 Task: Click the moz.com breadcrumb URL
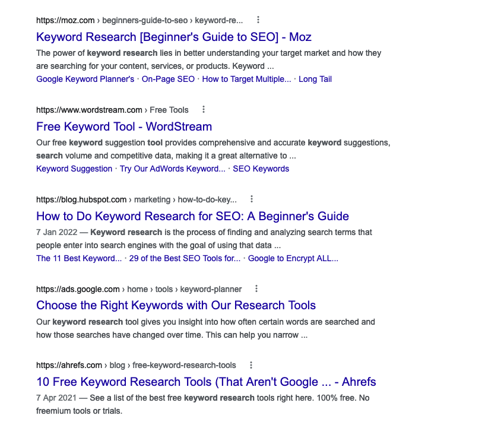point(140,20)
